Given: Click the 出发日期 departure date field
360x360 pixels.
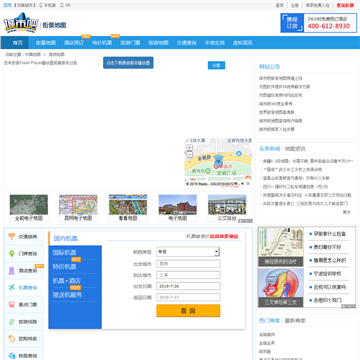Looking at the screenshot, I should [188, 286].
